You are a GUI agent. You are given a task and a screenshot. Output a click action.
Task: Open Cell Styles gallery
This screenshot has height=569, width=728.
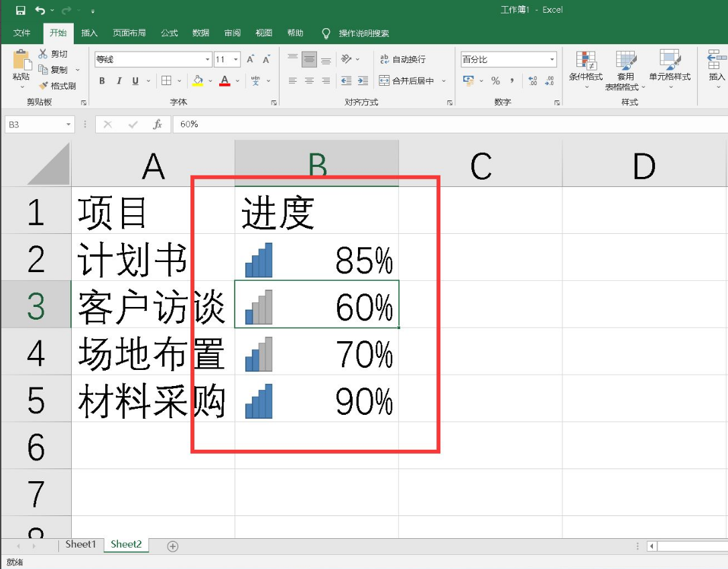click(x=670, y=70)
